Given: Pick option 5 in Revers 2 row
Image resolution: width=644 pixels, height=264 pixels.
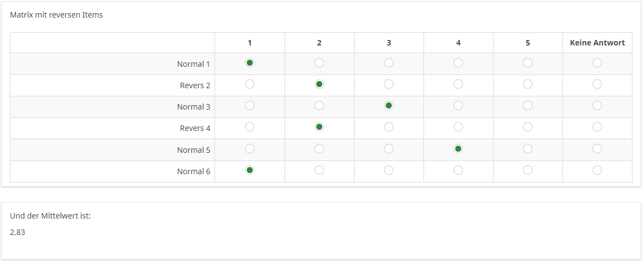Looking at the screenshot, I should pos(527,84).
